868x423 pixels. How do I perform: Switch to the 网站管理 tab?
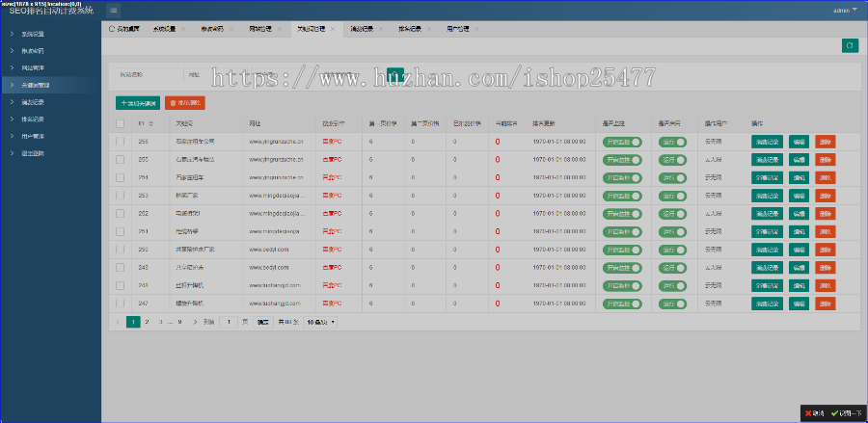click(x=259, y=30)
